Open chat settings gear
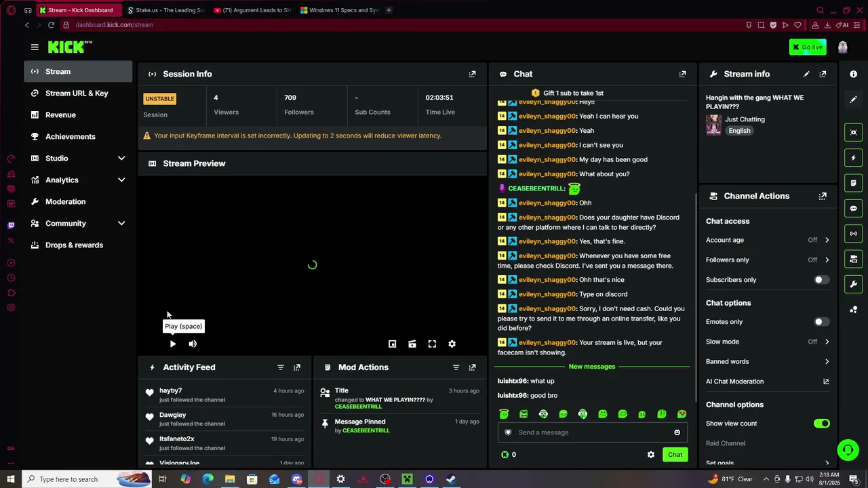 point(651,455)
